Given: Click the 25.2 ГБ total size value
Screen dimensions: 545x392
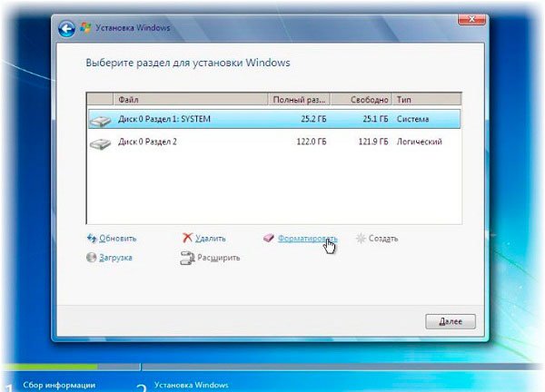Looking at the screenshot, I should click(313, 119).
